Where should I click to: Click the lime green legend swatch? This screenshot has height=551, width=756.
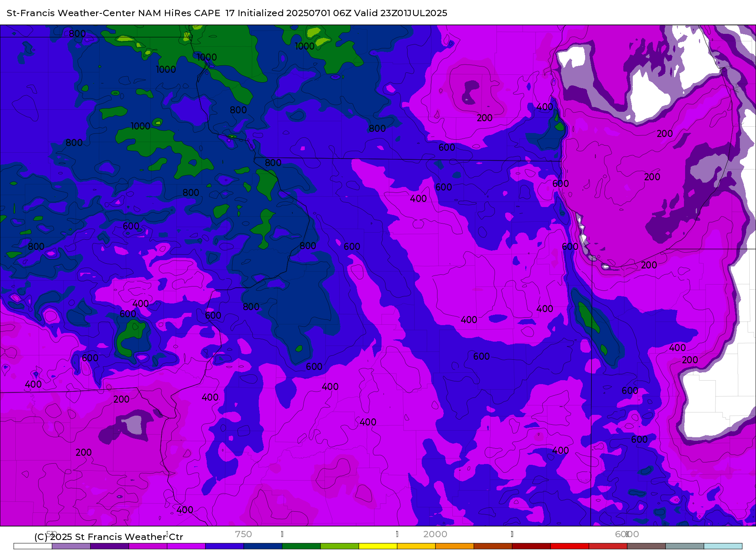pyautogui.click(x=340, y=546)
